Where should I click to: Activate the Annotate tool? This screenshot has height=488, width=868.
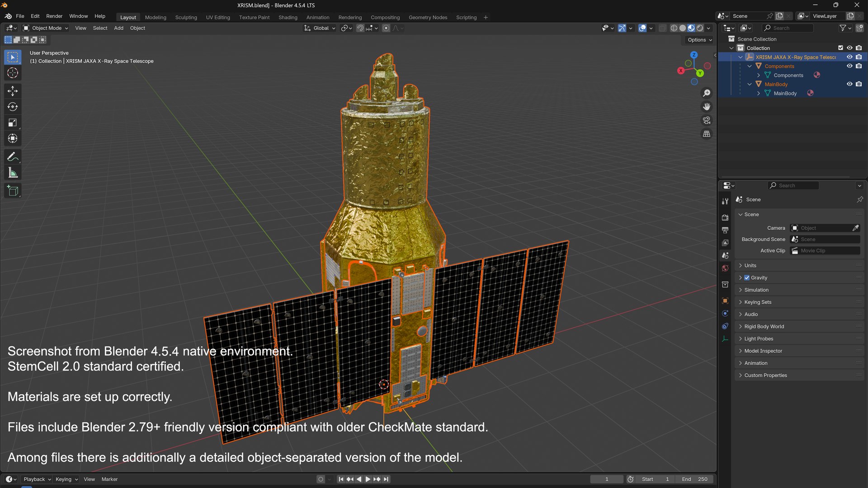[13, 157]
